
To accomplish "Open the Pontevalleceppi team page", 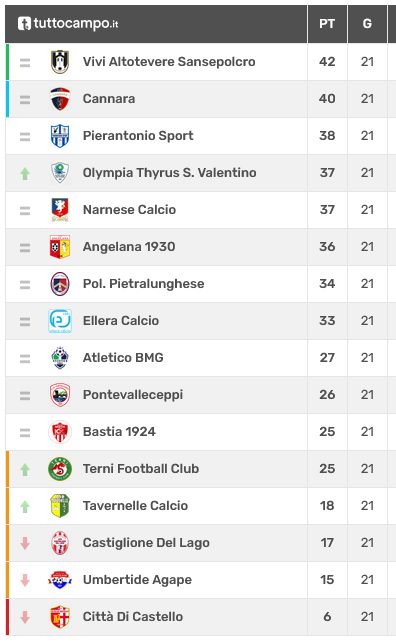I will pos(133,395).
